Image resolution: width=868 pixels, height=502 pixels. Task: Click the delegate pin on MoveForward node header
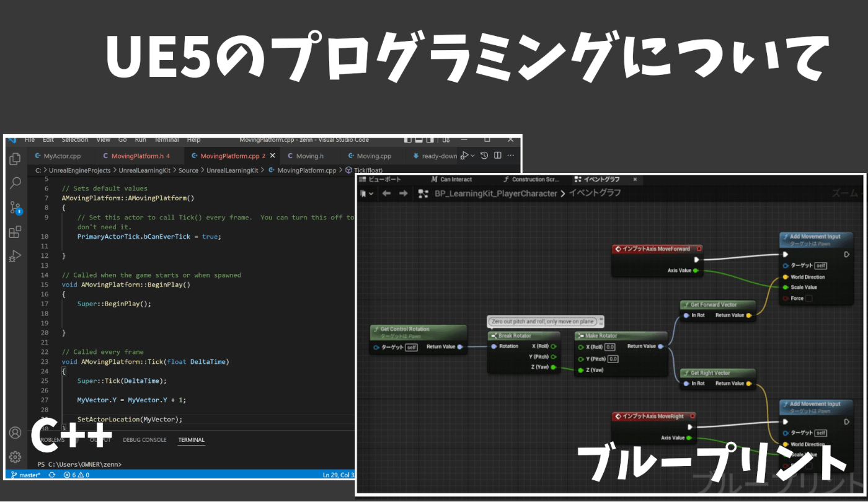pyautogui.click(x=698, y=249)
